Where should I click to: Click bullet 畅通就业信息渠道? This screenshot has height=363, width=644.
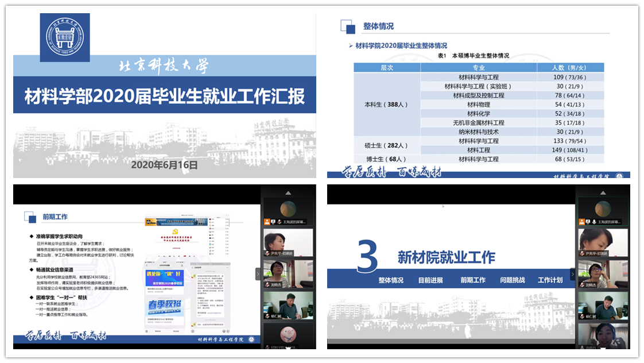tap(55, 270)
